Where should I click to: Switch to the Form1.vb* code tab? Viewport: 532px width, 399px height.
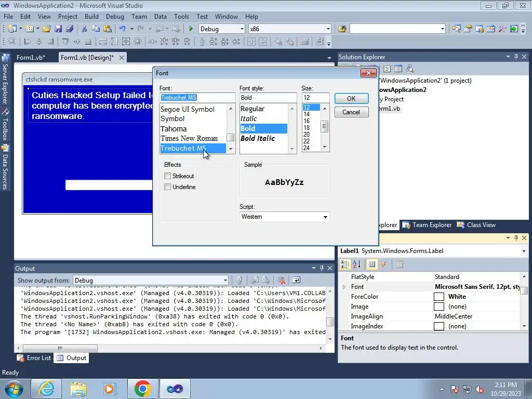(31, 58)
